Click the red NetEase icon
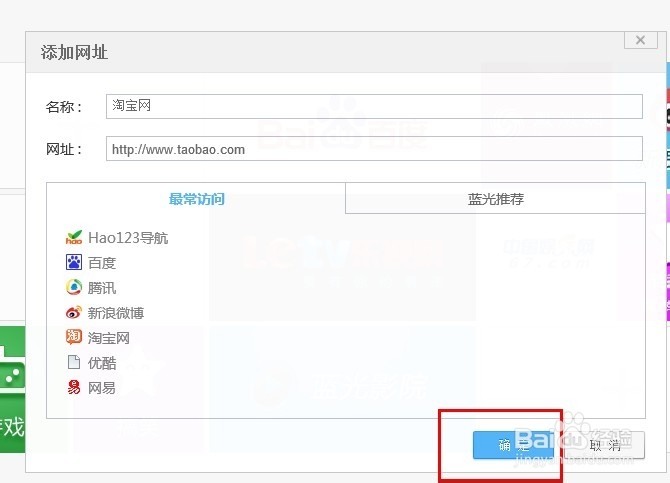Image resolution: width=670 pixels, height=483 pixels. [x=73, y=387]
